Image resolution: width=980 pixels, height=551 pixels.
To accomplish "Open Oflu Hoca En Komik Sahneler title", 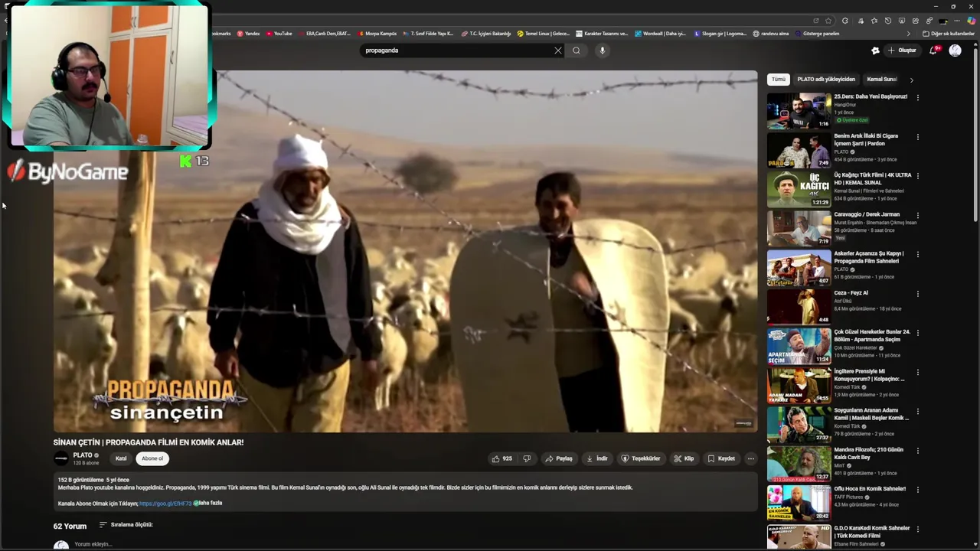I will click(870, 489).
